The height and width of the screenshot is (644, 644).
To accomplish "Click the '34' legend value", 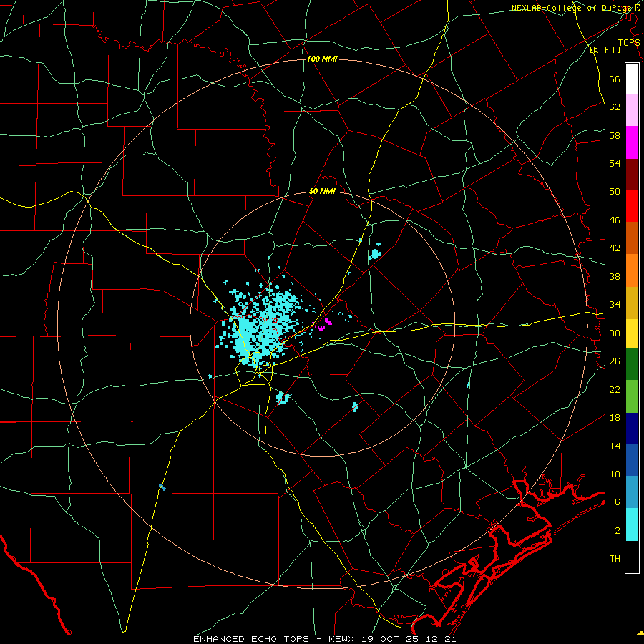I will [615, 305].
